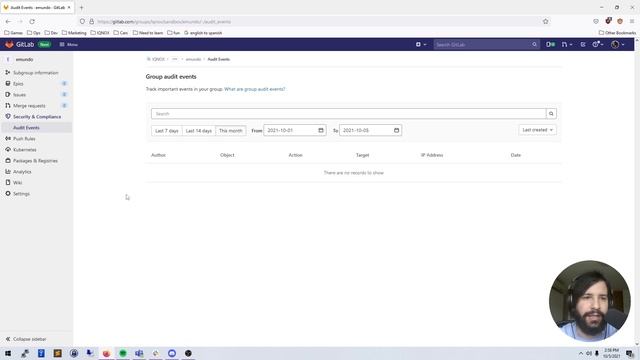Screen dimensions: 640x360
Task: Open the issues counter icon in header
Action: click(x=551, y=44)
